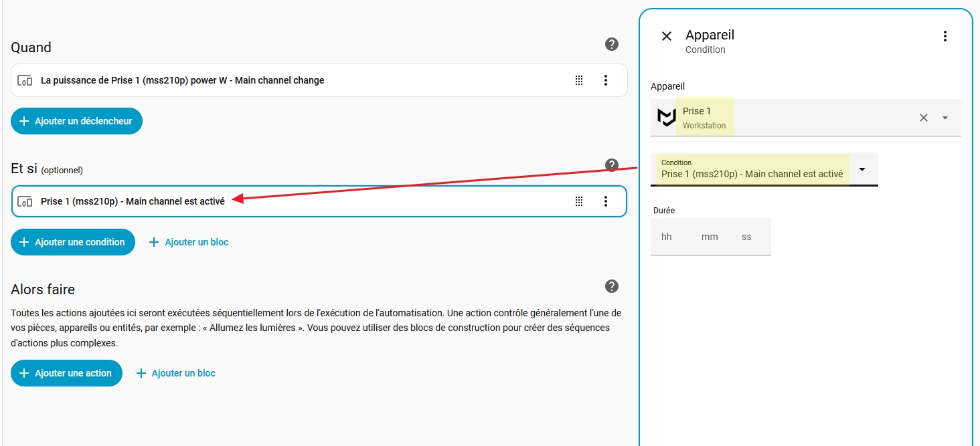Click Ajouter une condition button

pos(72,242)
